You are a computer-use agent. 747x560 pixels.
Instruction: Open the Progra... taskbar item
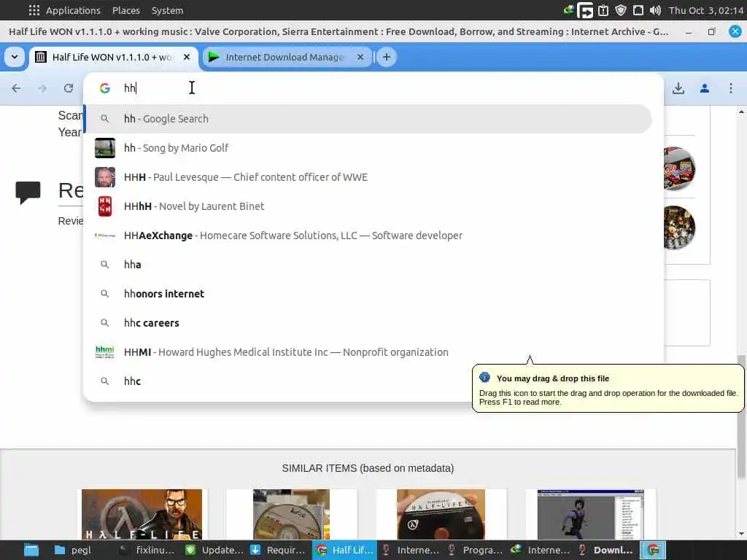[476, 550]
